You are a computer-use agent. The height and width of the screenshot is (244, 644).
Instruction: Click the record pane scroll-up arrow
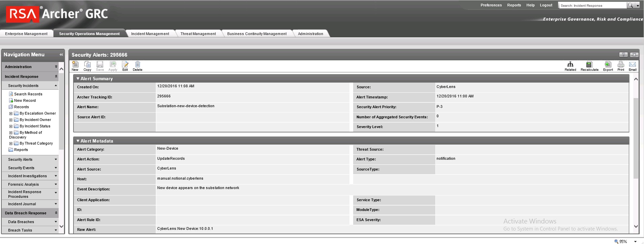pos(636,79)
